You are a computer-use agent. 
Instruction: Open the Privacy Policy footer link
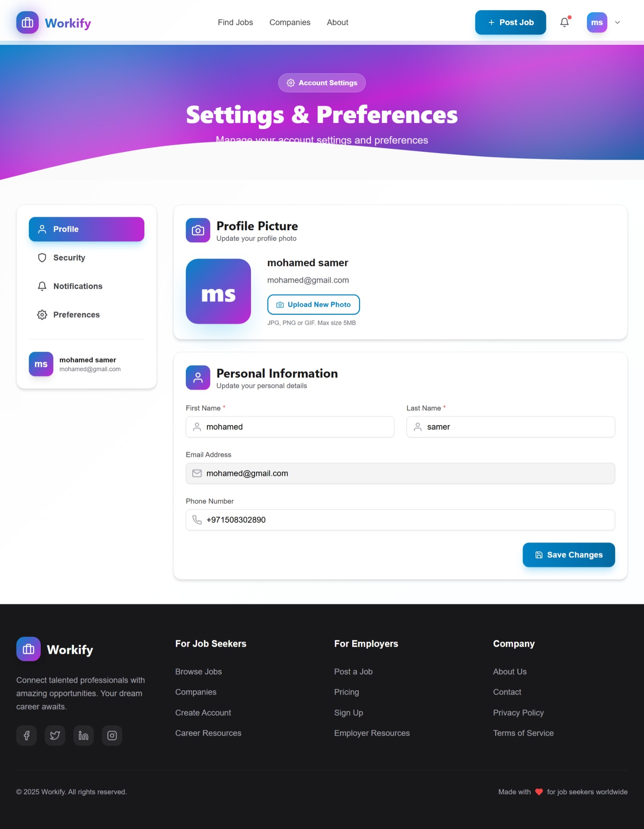(x=518, y=712)
